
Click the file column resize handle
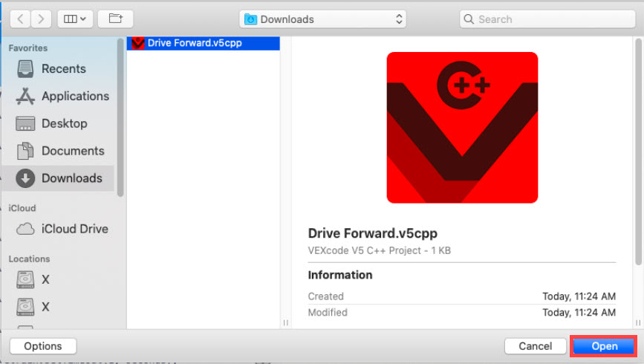(285, 323)
